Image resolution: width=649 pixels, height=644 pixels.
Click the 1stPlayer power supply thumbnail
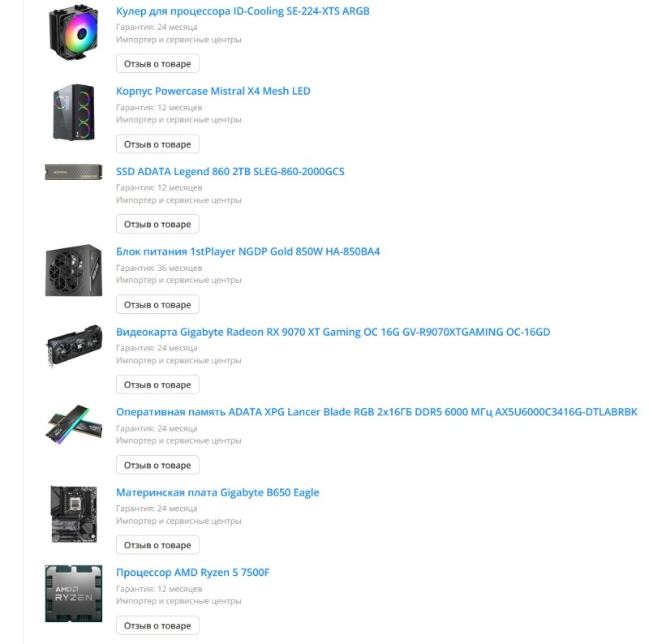tap(74, 270)
